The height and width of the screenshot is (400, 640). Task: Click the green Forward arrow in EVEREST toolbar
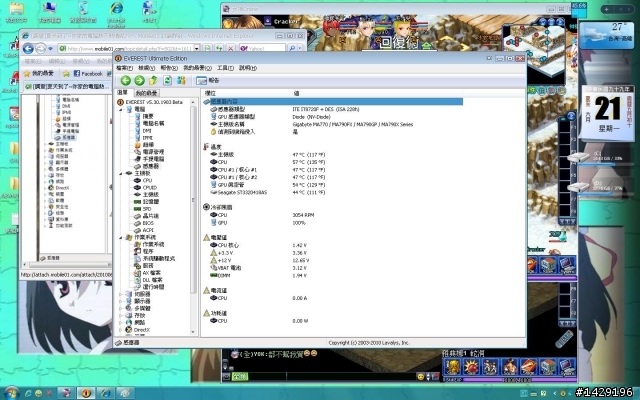click(x=139, y=80)
